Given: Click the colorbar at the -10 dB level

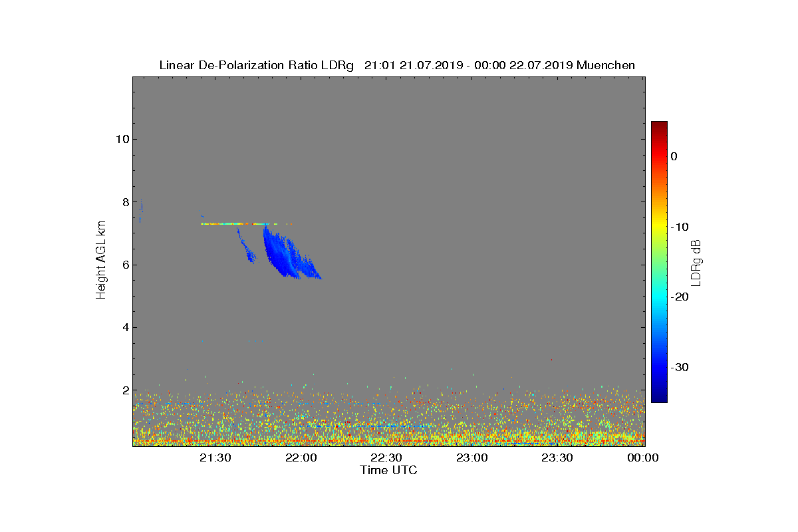Looking at the screenshot, I should tap(659, 227).
